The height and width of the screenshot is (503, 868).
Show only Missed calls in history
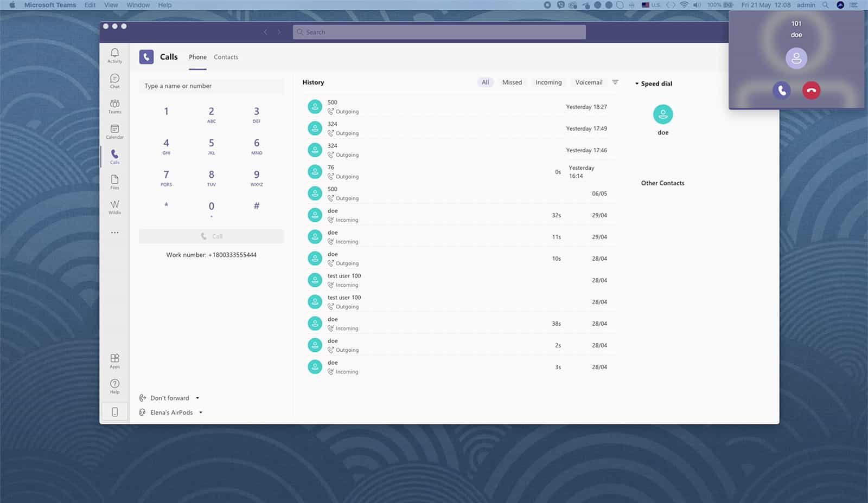tap(512, 82)
